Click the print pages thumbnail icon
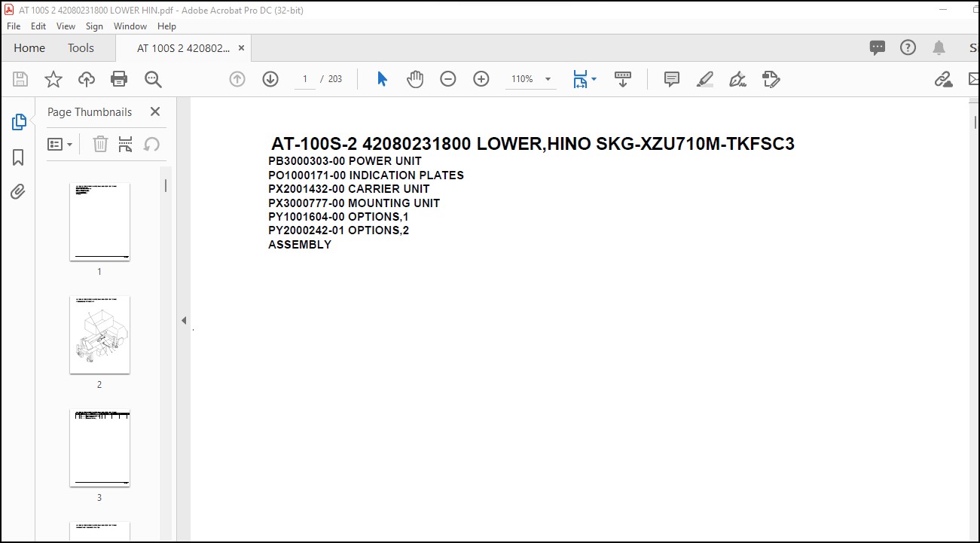The width and height of the screenshot is (980, 543). pyautogui.click(x=126, y=144)
